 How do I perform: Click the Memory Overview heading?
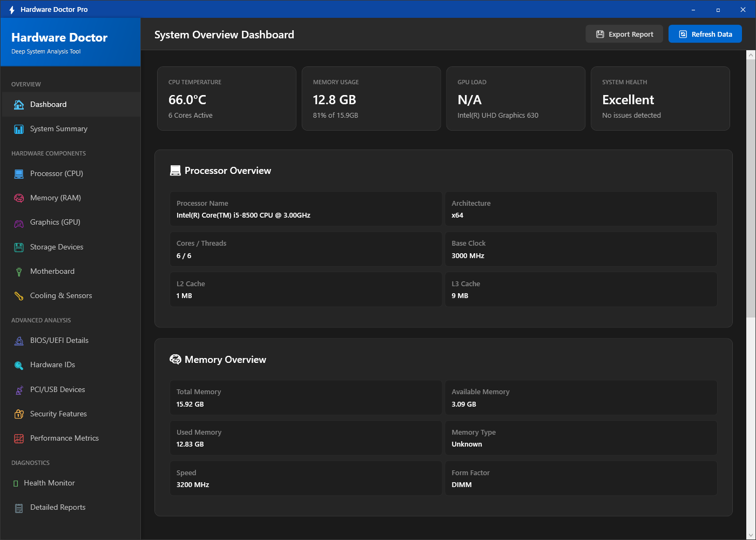tap(225, 360)
